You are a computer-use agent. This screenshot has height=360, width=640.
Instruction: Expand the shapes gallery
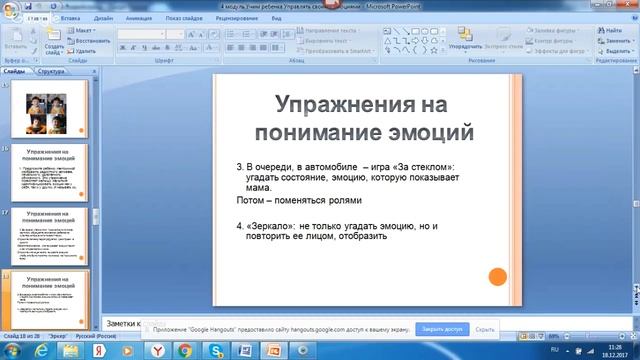443,51
